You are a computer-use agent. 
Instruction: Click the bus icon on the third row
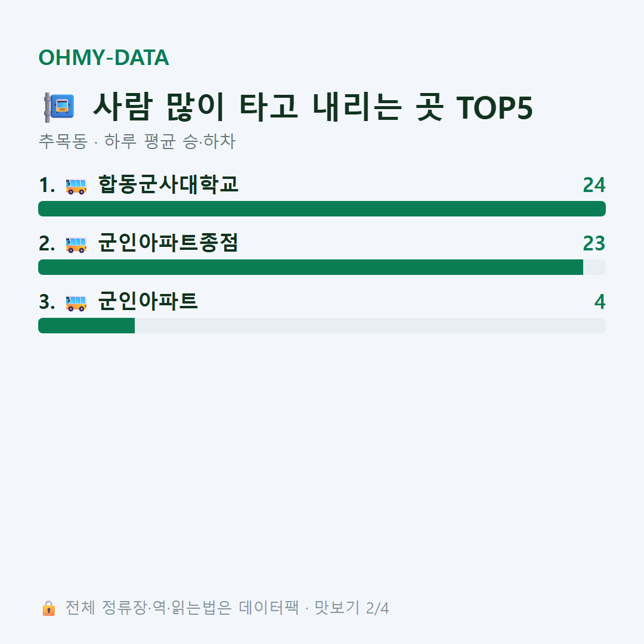click(x=76, y=303)
